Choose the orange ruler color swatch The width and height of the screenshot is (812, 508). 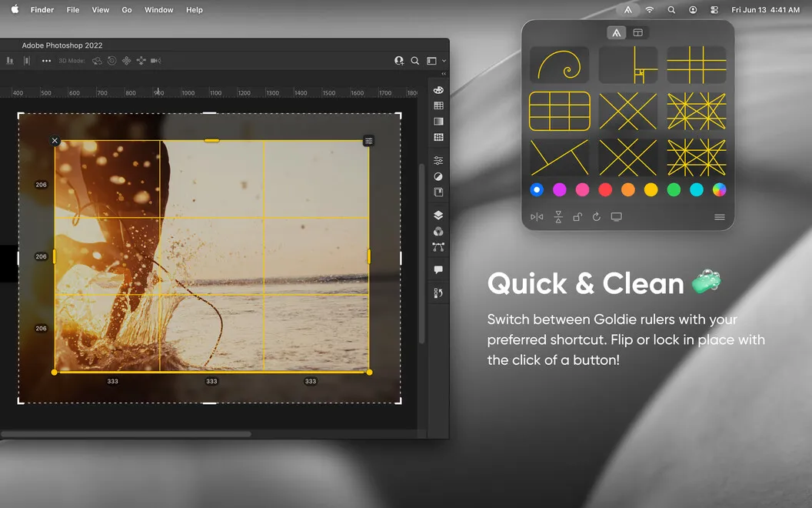pos(628,189)
